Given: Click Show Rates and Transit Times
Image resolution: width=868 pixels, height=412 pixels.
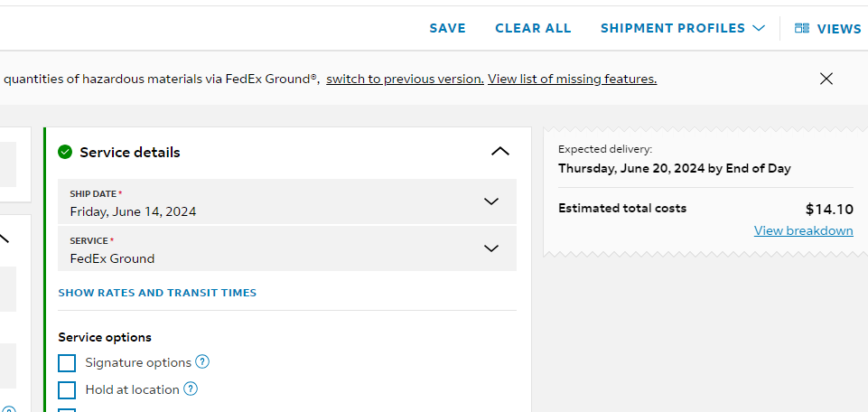Looking at the screenshot, I should tap(157, 293).
